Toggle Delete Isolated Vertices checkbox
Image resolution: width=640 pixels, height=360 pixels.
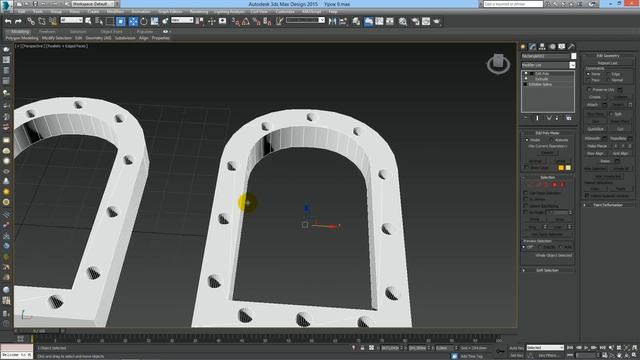click(x=587, y=196)
